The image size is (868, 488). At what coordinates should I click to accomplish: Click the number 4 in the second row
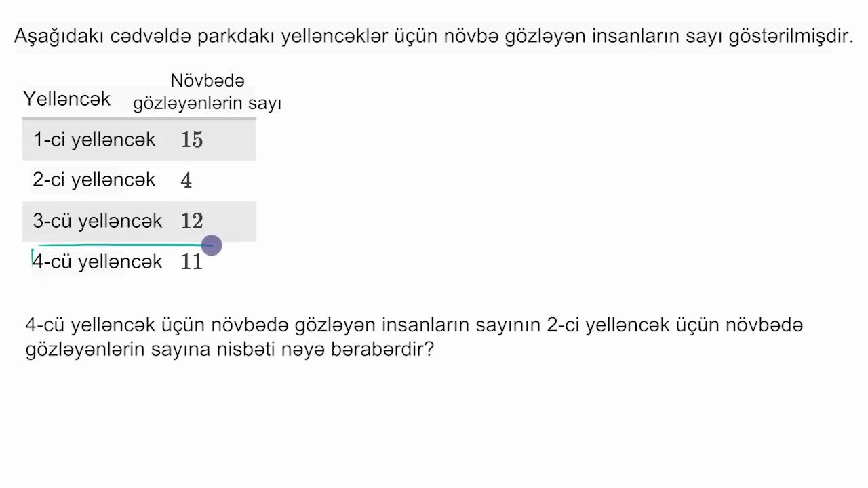tap(186, 180)
